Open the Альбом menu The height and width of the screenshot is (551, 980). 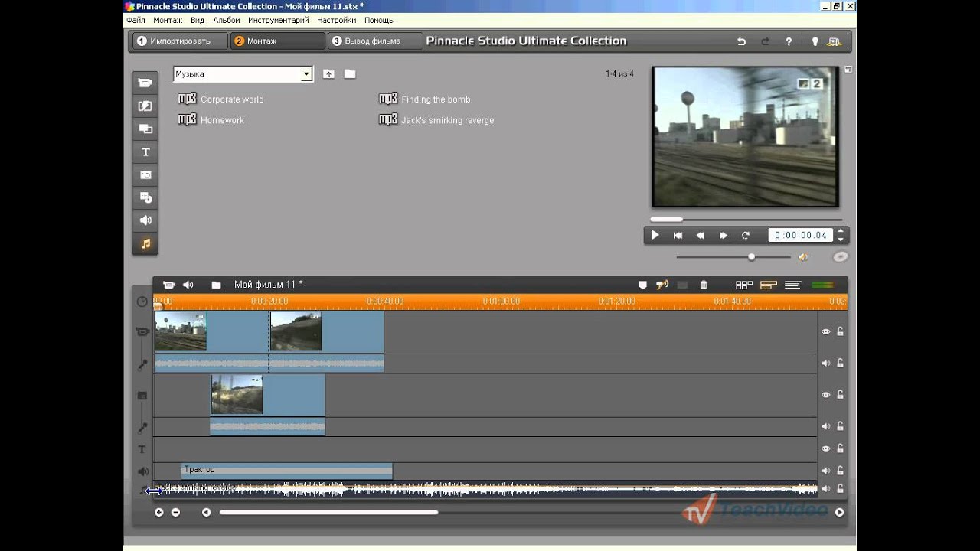pos(226,20)
